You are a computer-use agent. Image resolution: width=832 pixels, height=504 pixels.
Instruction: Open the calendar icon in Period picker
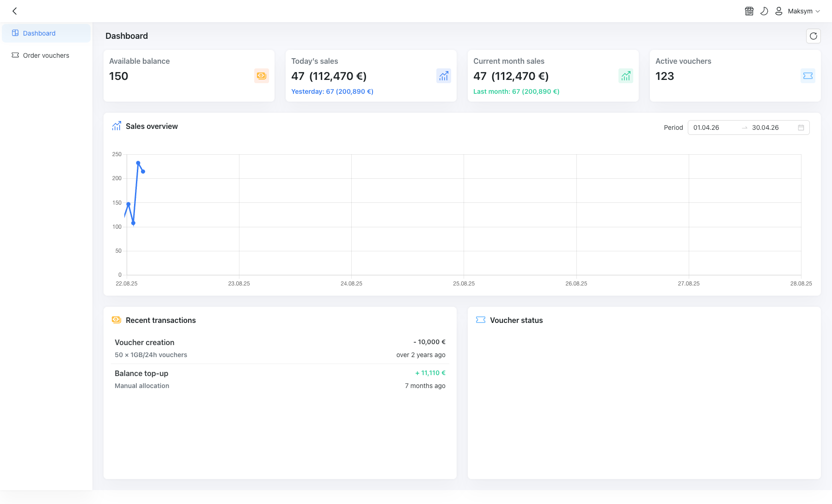click(801, 128)
